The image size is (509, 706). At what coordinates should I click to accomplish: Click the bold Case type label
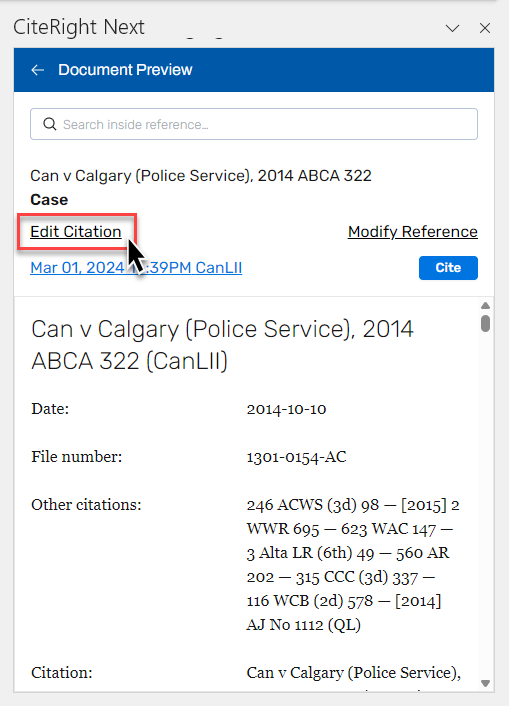pyautogui.click(x=49, y=199)
